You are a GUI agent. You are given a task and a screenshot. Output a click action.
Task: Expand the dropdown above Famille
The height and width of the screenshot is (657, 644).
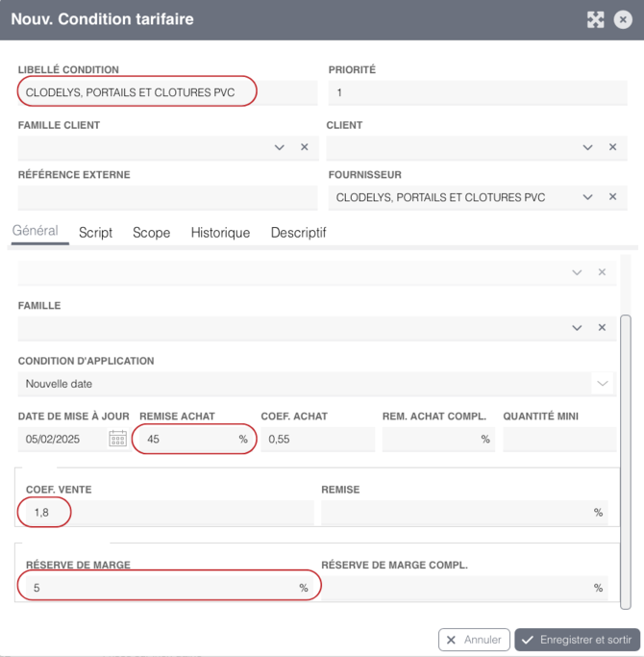[577, 273]
